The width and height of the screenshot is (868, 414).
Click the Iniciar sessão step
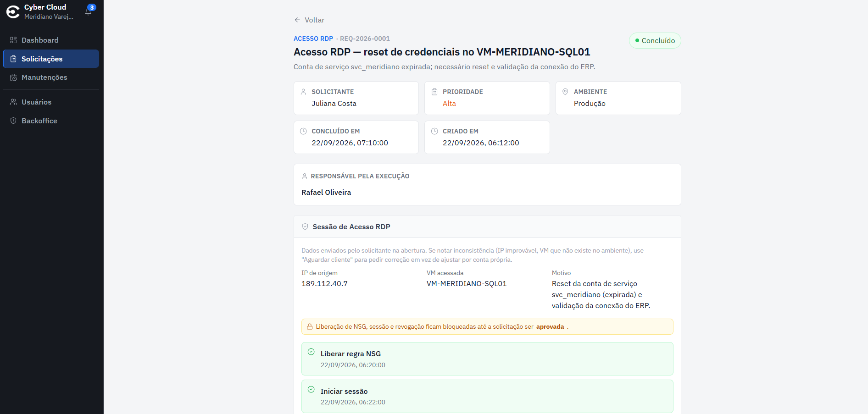point(487,396)
